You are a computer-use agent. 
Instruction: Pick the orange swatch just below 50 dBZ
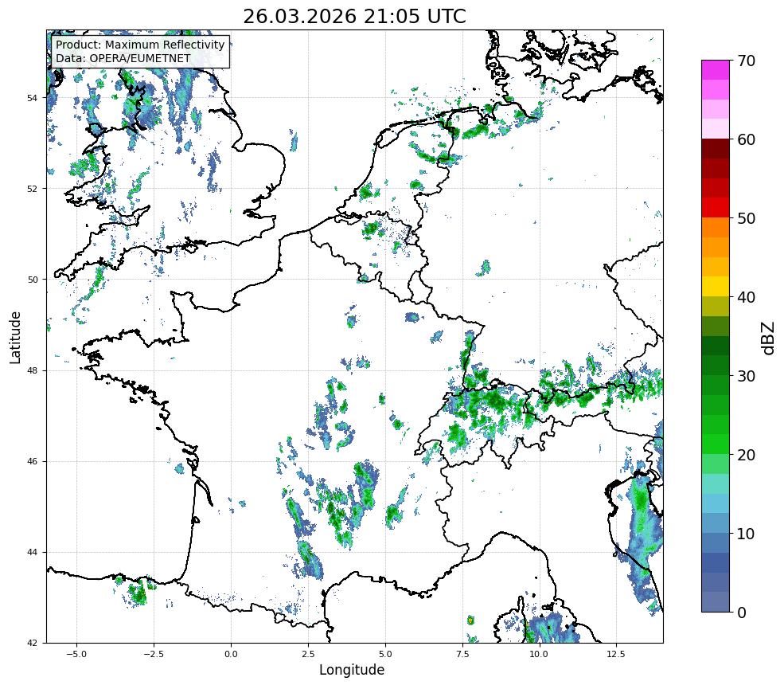click(x=716, y=228)
